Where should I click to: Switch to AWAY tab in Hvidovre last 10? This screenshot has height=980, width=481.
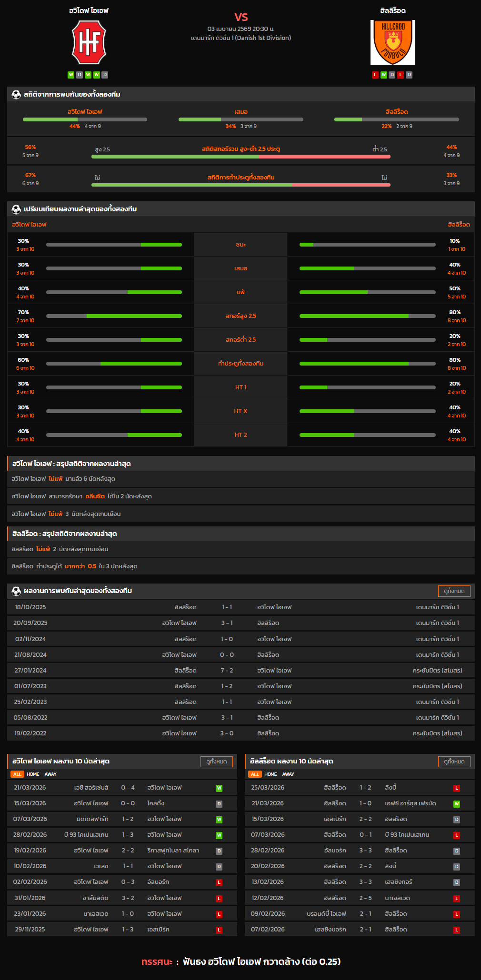(x=50, y=774)
